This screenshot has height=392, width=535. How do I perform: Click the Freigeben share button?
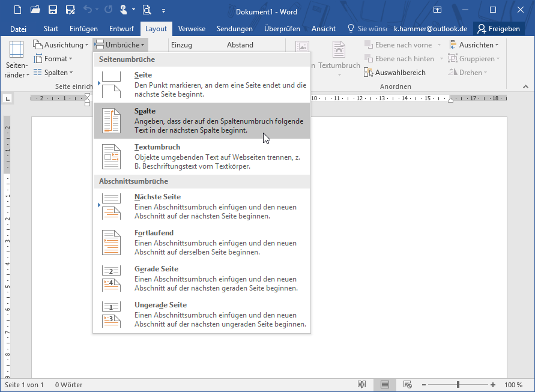tap(498, 29)
